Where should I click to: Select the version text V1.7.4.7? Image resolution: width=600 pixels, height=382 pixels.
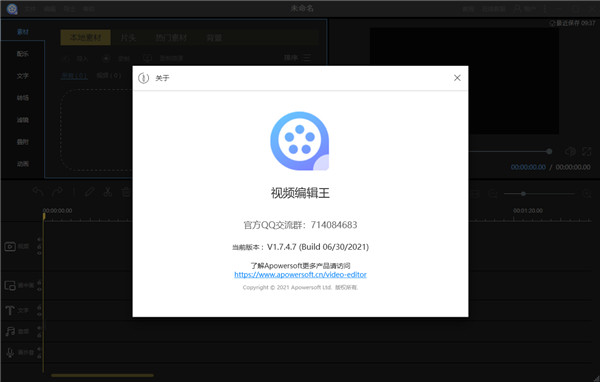[x=282, y=247]
